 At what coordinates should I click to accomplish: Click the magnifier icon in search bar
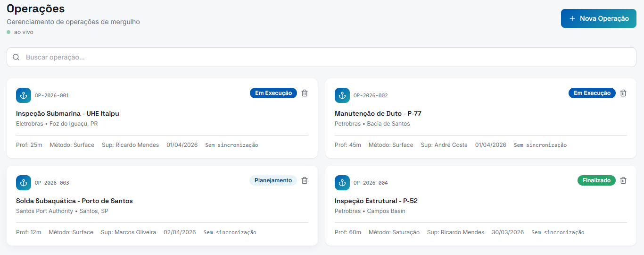(16, 57)
